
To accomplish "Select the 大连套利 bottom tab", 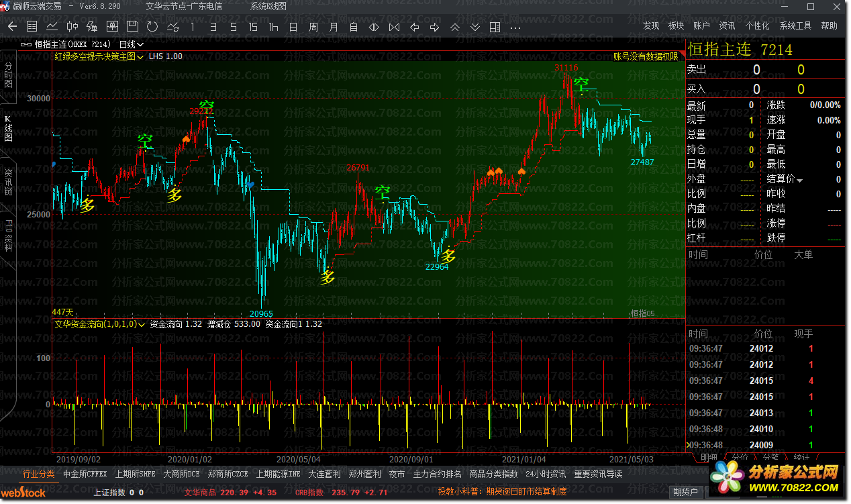I will coord(324,474).
